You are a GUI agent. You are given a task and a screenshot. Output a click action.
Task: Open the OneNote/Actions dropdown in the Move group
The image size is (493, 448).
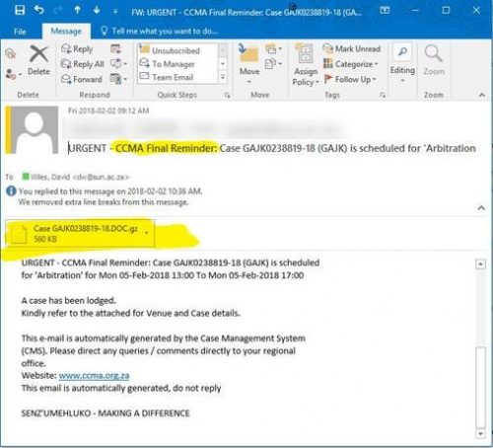coord(274,63)
